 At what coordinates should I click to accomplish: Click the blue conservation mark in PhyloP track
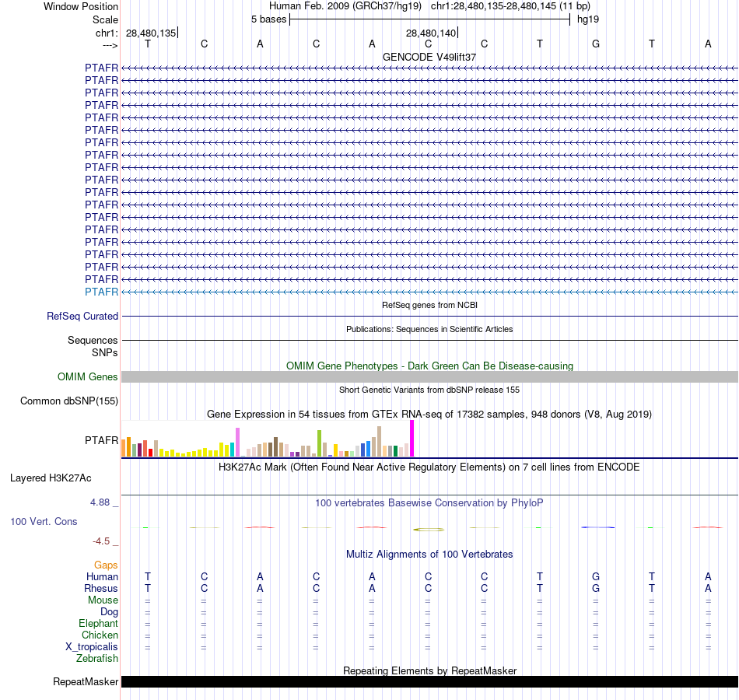click(x=597, y=527)
